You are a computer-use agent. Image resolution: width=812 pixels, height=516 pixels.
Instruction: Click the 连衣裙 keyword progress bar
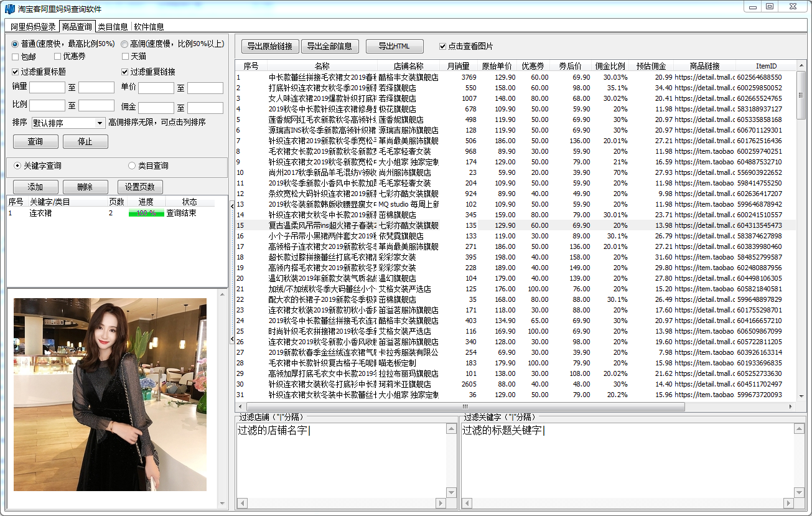click(146, 213)
